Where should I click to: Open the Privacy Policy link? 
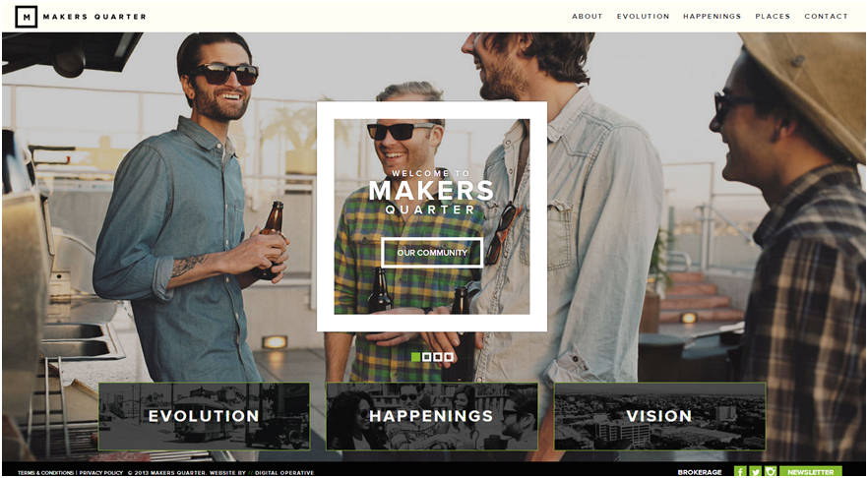[100, 473]
